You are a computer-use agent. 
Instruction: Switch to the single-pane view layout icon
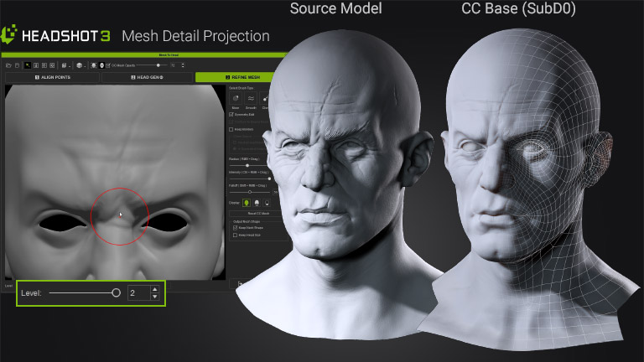36,65
